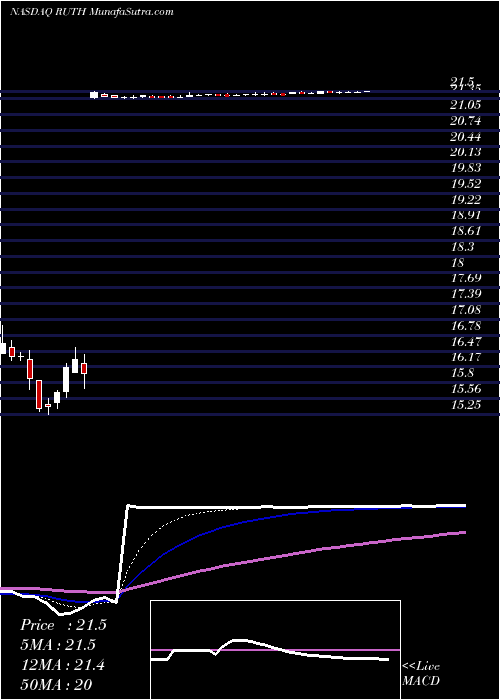500x700 pixels.
Task: Click the 20.74 price axis label
Action: point(466,121)
